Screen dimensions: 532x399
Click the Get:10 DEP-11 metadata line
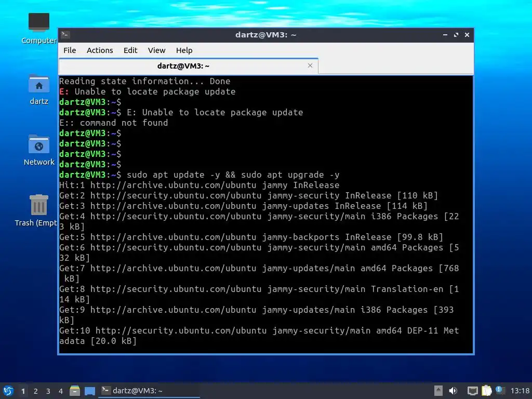pyautogui.click(x=259, y=336)
